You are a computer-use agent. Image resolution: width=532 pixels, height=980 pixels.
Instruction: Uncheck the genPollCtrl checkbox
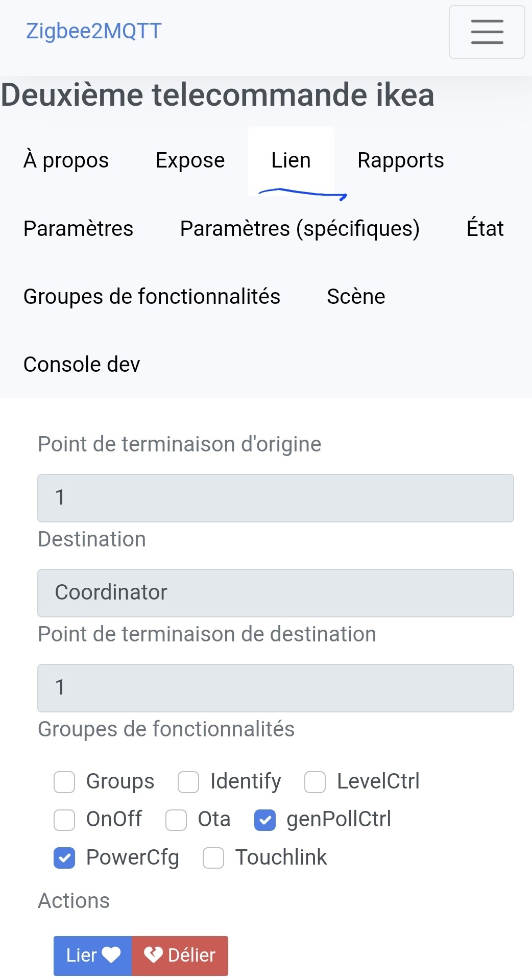(265, 820)
